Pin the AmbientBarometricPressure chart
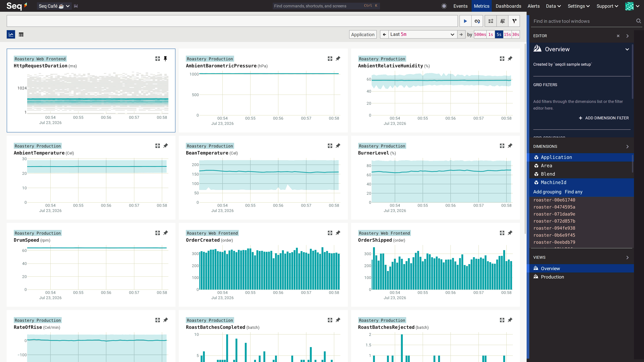The height and width of the screenshot is (362, 644). [x=338, y=58]
